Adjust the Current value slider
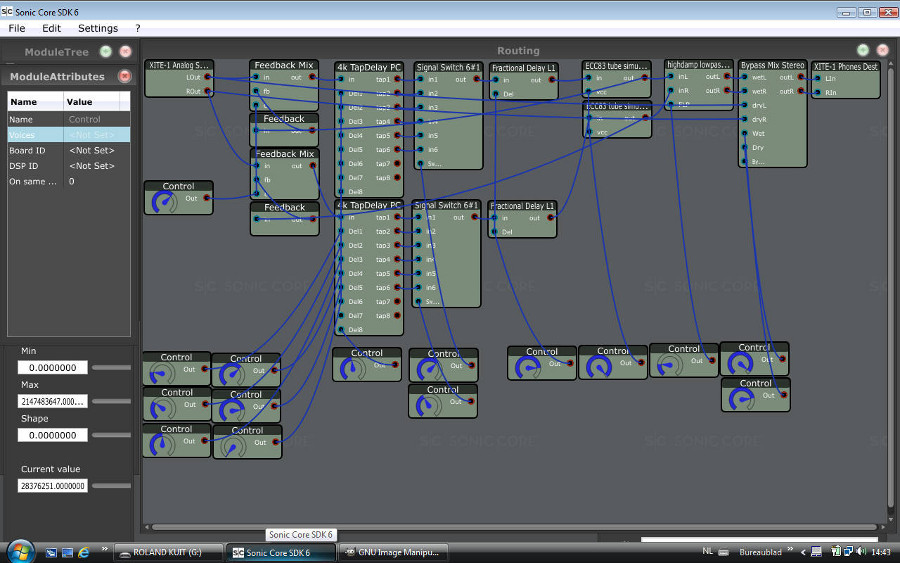900x563 pixels. [110, 485]
